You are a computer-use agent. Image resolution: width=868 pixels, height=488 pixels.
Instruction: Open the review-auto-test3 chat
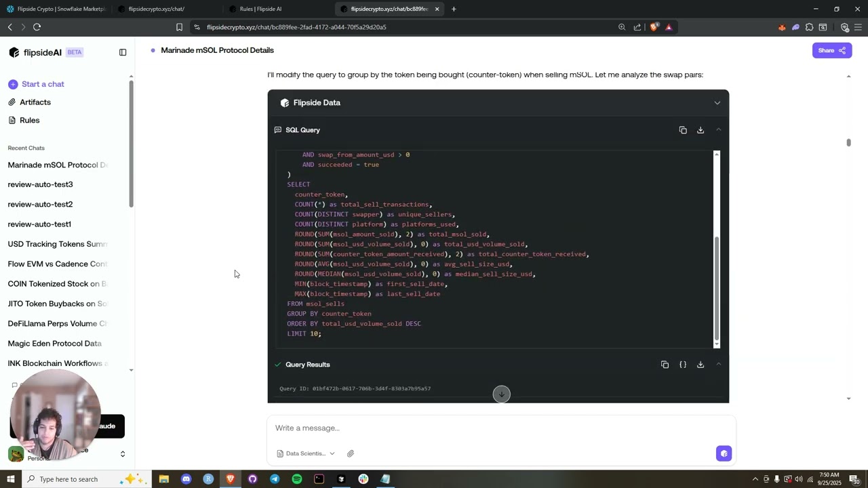(41, 185)
